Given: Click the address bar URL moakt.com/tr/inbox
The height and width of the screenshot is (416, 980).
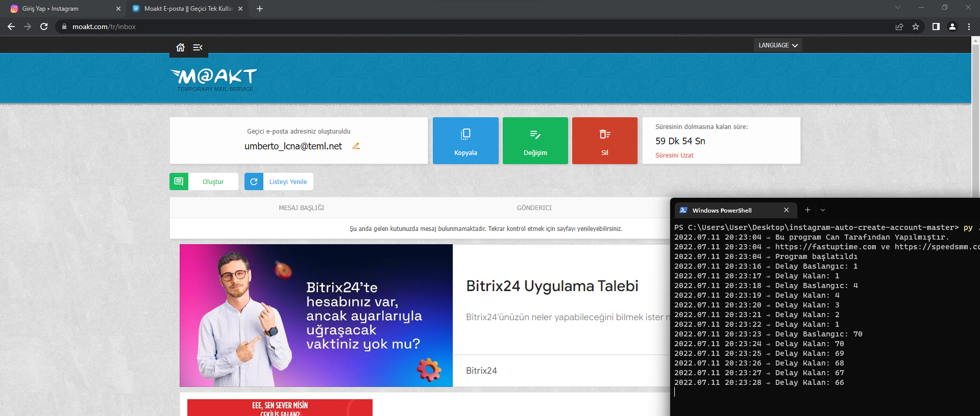Looking at the screenshot, I should 104,27.
